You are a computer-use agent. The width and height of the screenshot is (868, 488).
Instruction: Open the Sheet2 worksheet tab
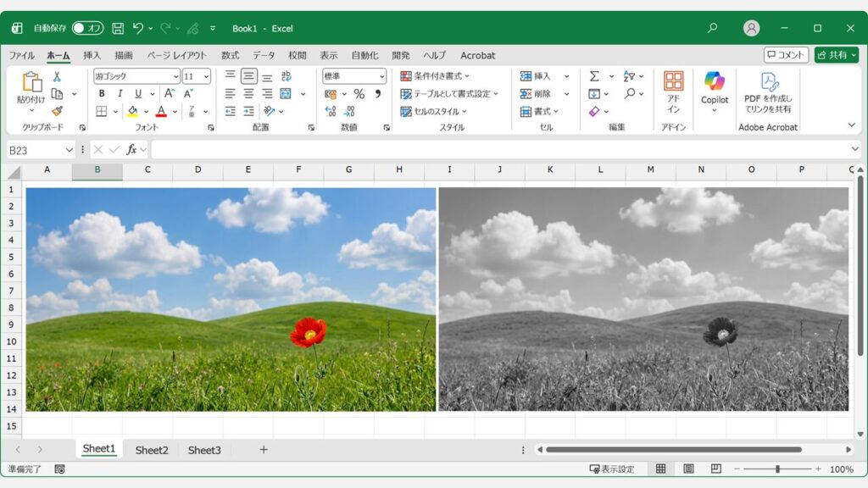tap(151, 450)
